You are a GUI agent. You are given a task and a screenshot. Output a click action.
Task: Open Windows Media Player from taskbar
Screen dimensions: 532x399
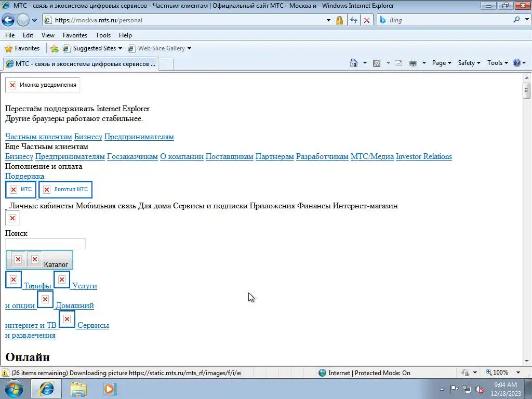109,389
